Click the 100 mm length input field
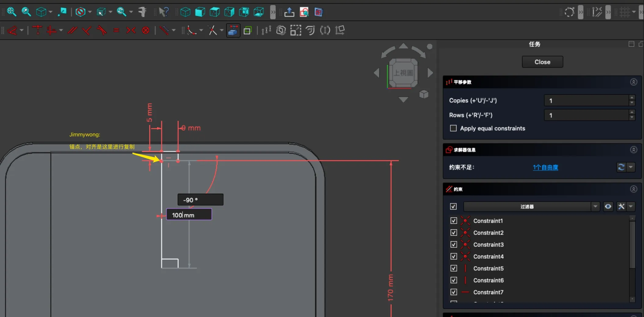 coord(189,215)
